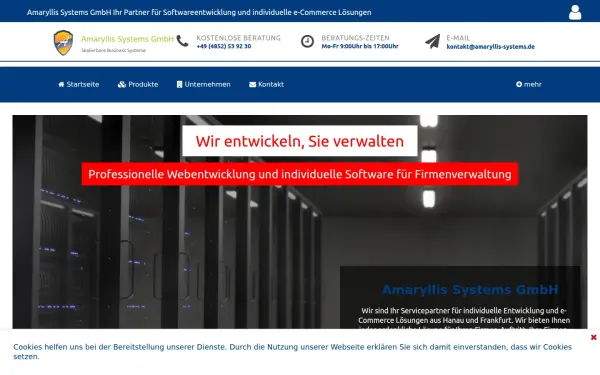Open the Produkte menu item
This screenshot has width=600, height=375.
tap(138, 85)
